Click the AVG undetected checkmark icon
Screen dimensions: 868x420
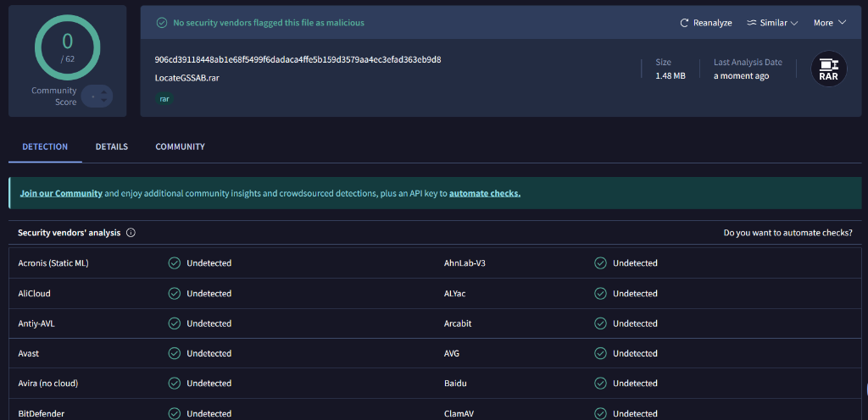pyautogui.click(x=601, y=353)
